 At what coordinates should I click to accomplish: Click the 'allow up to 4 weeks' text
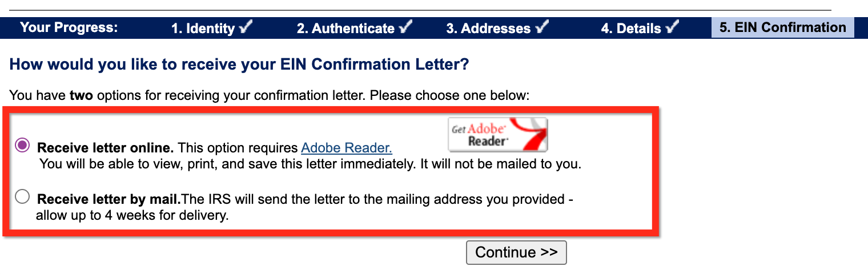pos(132,216)
